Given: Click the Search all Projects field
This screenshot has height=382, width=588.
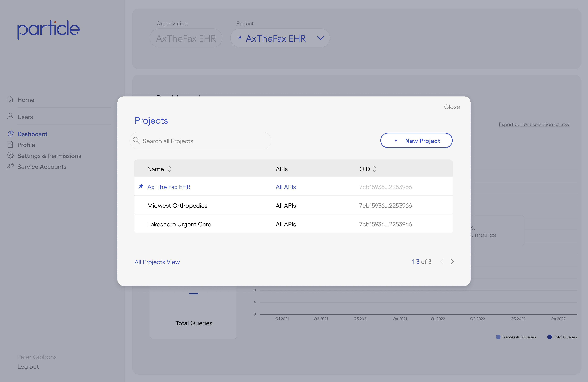Looking at the screenshot, I should (200, 141).
